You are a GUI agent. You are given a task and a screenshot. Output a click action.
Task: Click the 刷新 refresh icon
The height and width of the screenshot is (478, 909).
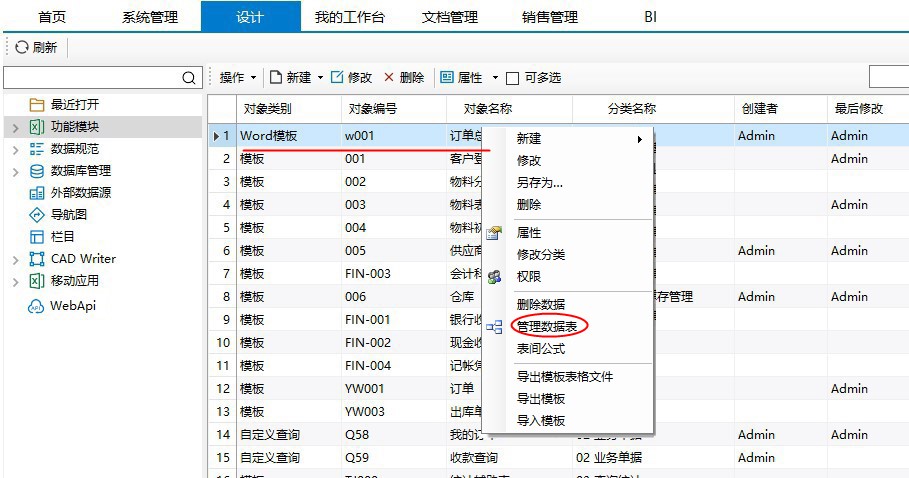(x=21, y=47)
